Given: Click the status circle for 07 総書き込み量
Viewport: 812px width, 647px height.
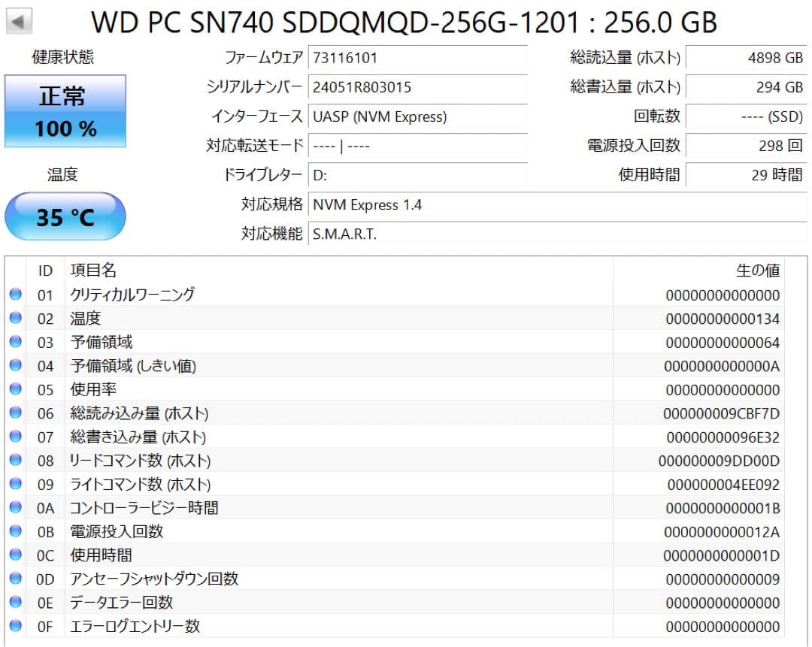Looking at the screenshot, I should (x=16, y=437).
